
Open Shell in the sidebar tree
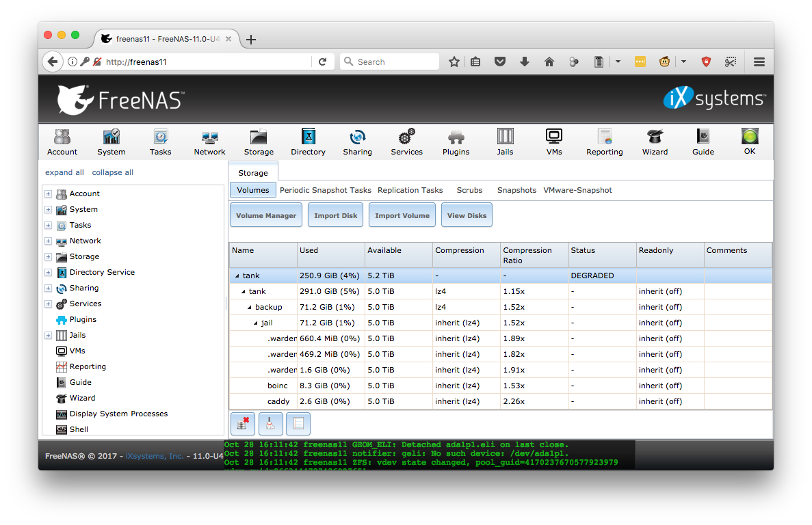click(x=73, y=429)
